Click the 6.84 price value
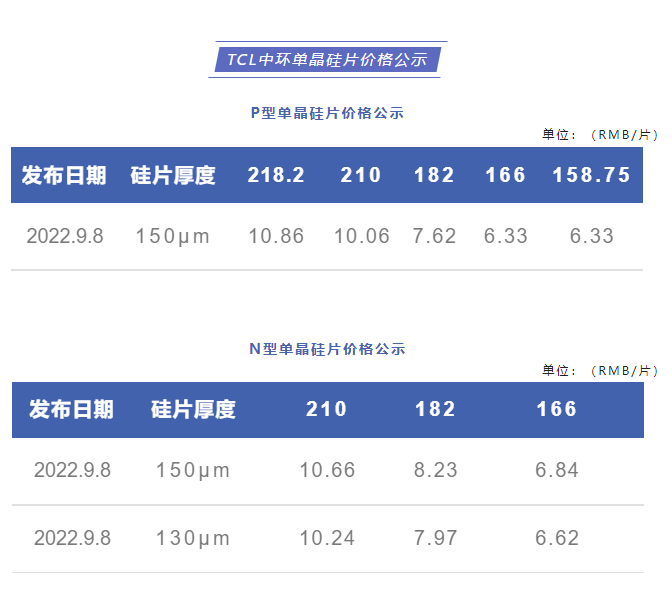Image resolution: width=672 pixels, height=601 pixels. 557,470
